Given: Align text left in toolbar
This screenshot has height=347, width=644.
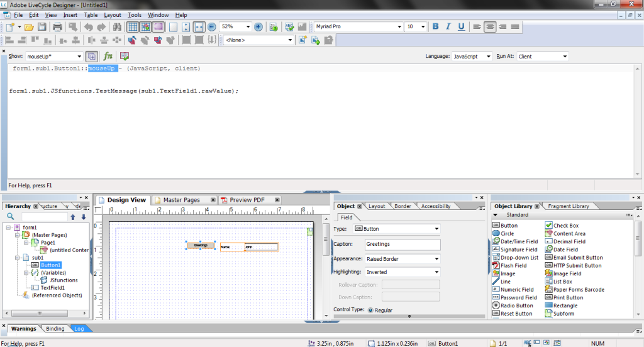Looking at the screenshot, I should [x=477, y=26].
